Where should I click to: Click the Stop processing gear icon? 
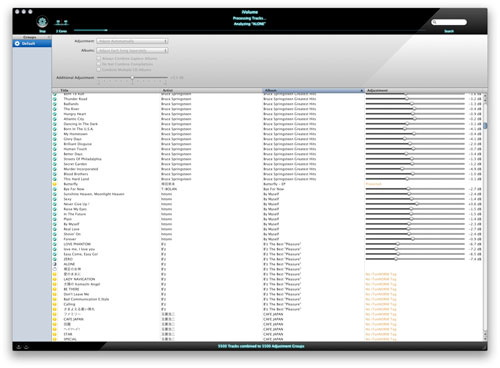(x=42, y=22)
